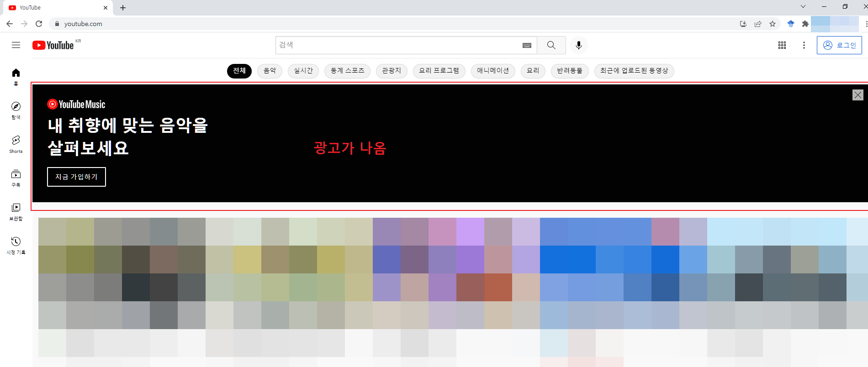868x367 pixels.
Task: Select the 최근에 업로드된 동영상 chip
Action: 634,71
